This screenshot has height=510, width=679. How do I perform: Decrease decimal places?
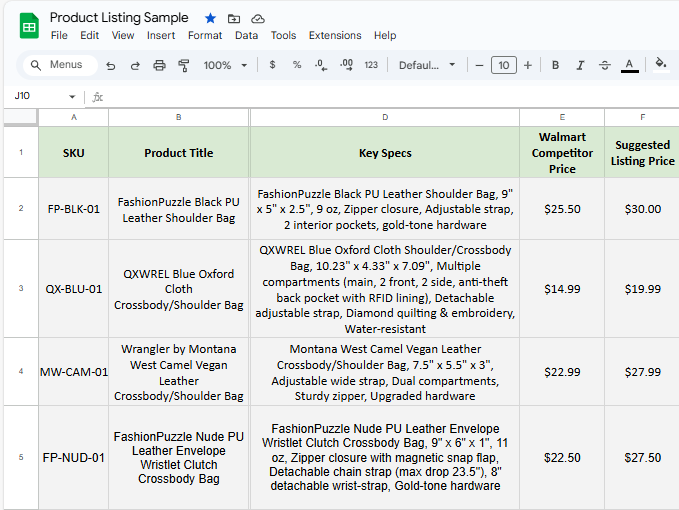321,65
